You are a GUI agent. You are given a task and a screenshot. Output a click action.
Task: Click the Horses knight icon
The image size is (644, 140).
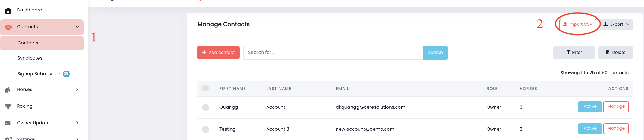(8, 90)
